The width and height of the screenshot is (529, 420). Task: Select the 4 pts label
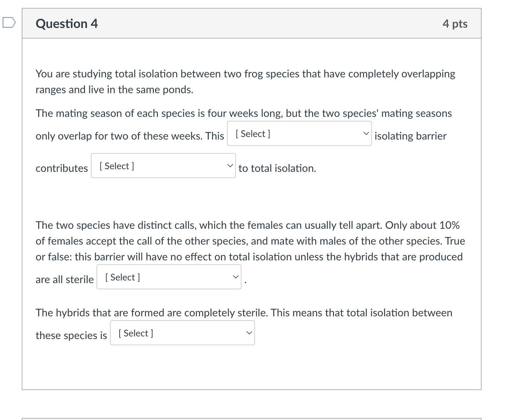[456, 24]
